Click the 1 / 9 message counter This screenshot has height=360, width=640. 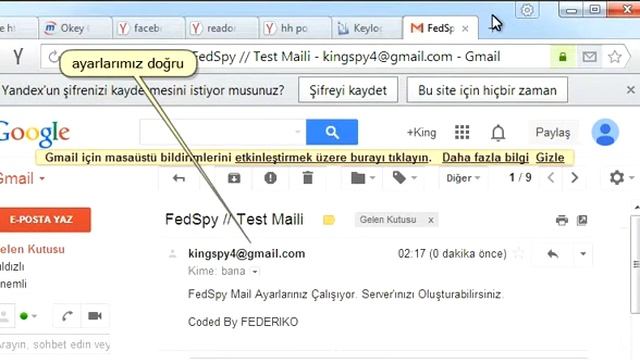pos(520,178)
